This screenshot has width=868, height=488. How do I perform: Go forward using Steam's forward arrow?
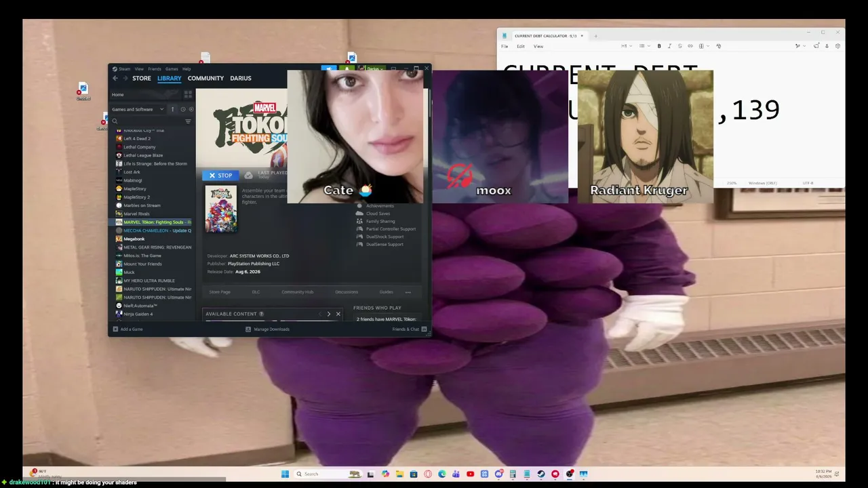pos(125,78)
